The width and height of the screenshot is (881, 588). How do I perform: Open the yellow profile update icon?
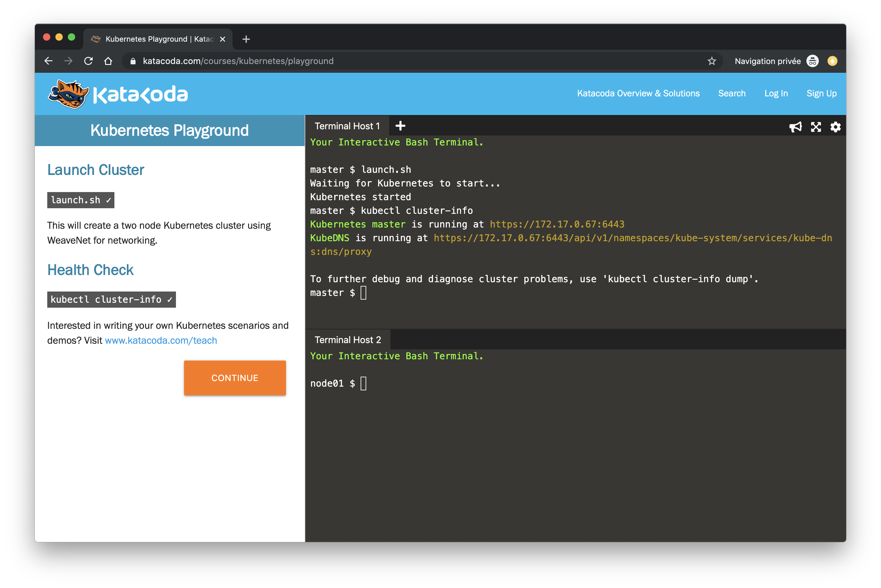pyautogui.click(x=832, y=61)
